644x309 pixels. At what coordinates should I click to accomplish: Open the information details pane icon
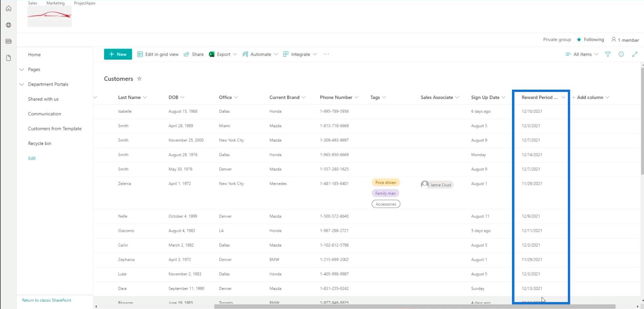pos(621,54)
